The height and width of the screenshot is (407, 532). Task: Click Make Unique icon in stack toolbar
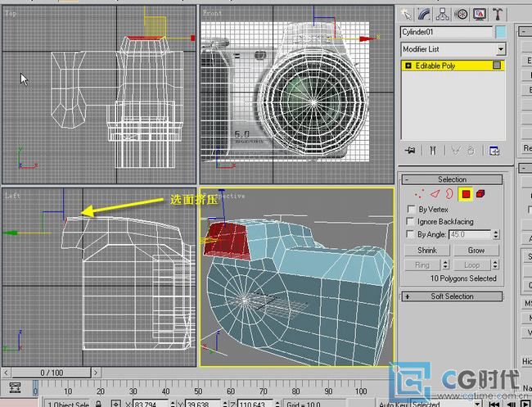pos(455,151)
